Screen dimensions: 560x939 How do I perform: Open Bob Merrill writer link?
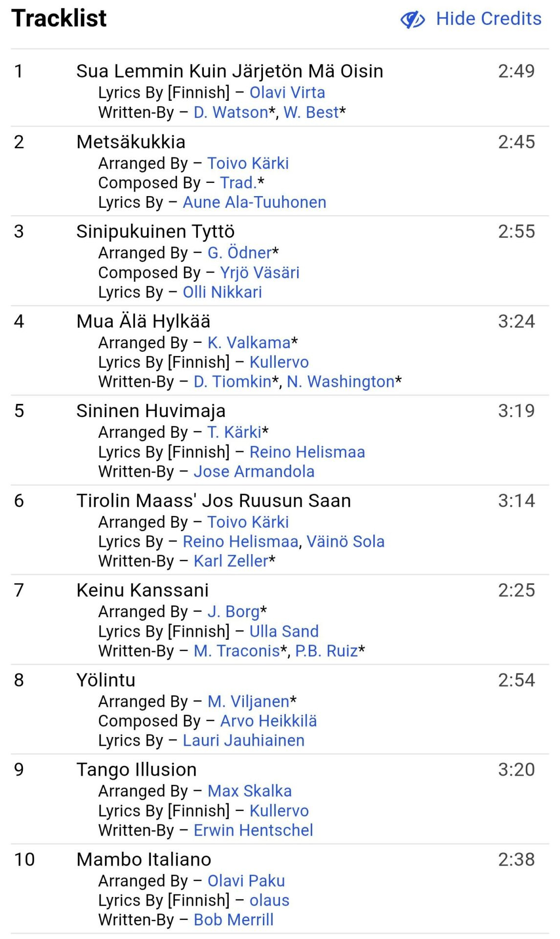coord(234,920)
